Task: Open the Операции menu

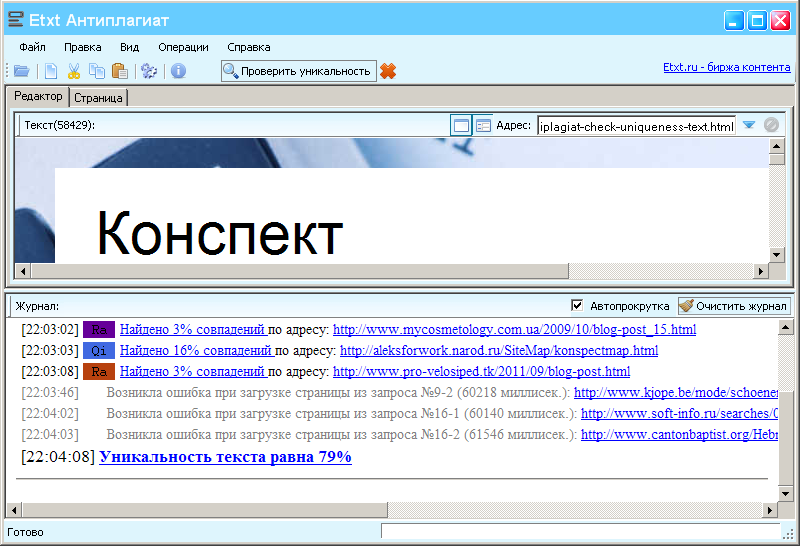Action: (x=183, y=47)
